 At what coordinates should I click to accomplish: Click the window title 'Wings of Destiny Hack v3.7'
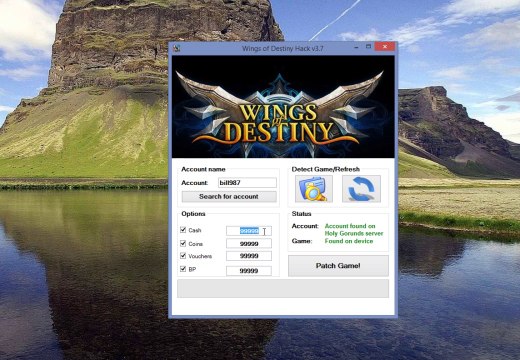click(283, 48)
